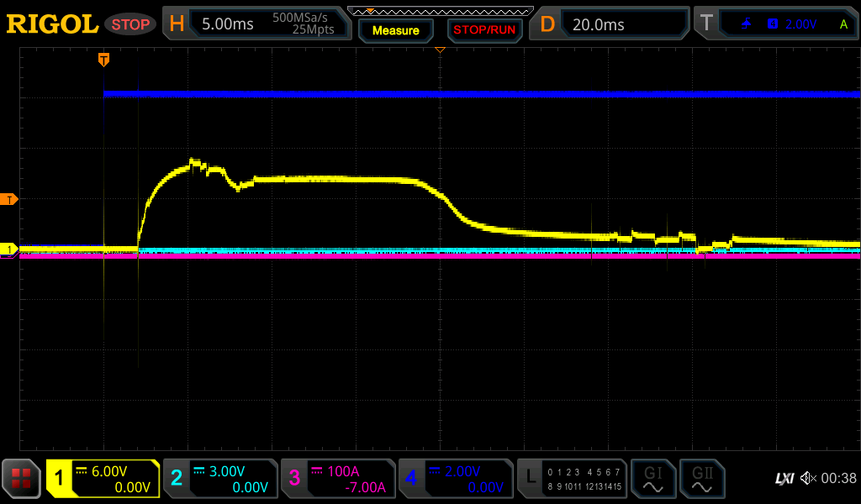
Task: Toggle channel 2 with 3.00V scale
Action: click(220, 479)
